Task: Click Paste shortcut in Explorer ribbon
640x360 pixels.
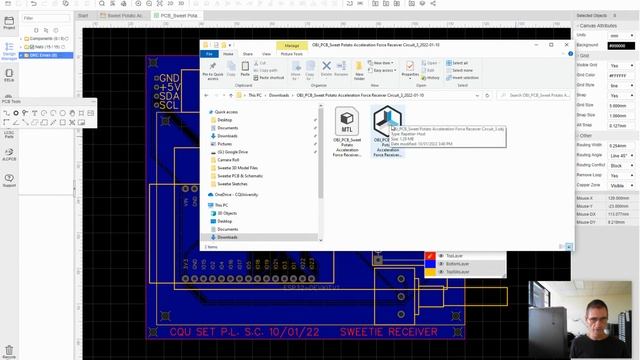Action: 269,78
